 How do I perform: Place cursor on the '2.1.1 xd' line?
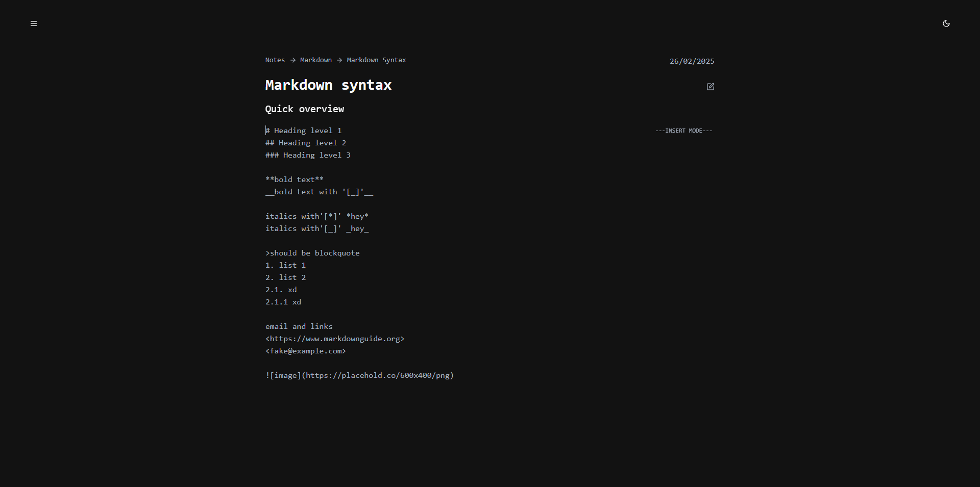[283, 302]
